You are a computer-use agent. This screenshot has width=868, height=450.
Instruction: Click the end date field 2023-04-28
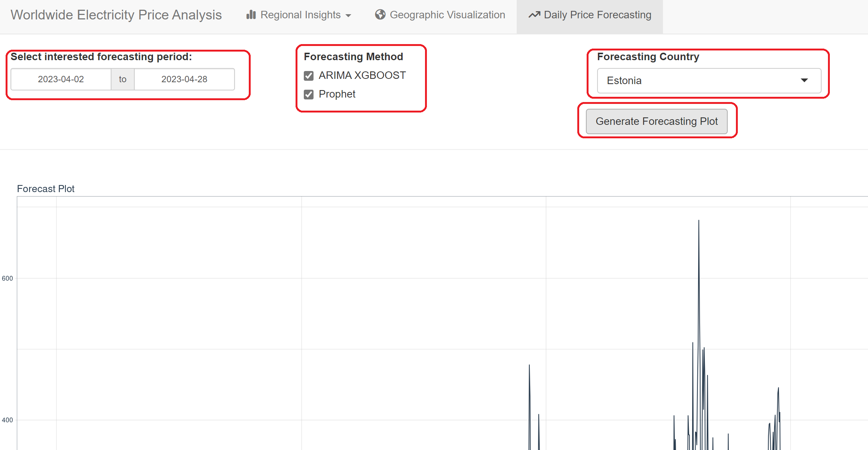[x=184, y=79]
